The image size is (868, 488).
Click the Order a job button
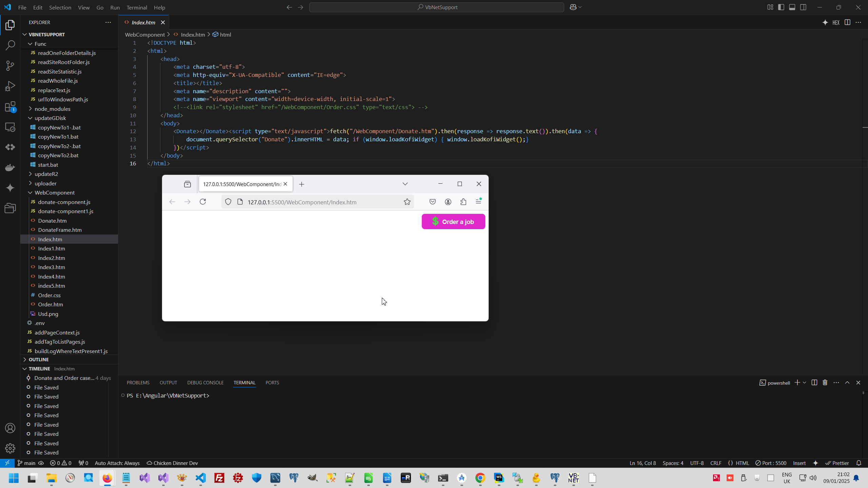453,222
